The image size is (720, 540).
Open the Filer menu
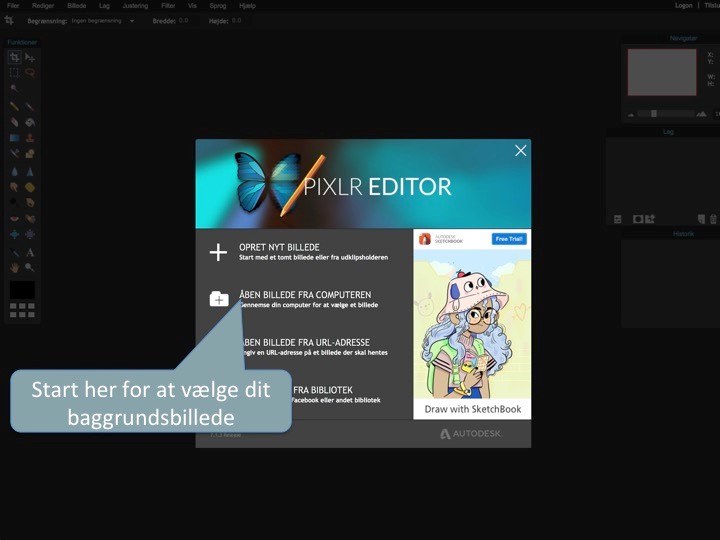[13, 6]
